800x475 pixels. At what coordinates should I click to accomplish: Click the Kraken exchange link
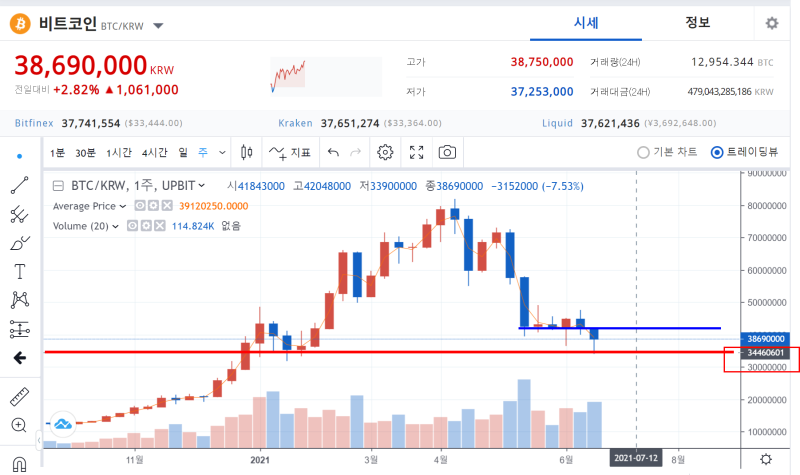pyautogui.click(x=295, y=123)
